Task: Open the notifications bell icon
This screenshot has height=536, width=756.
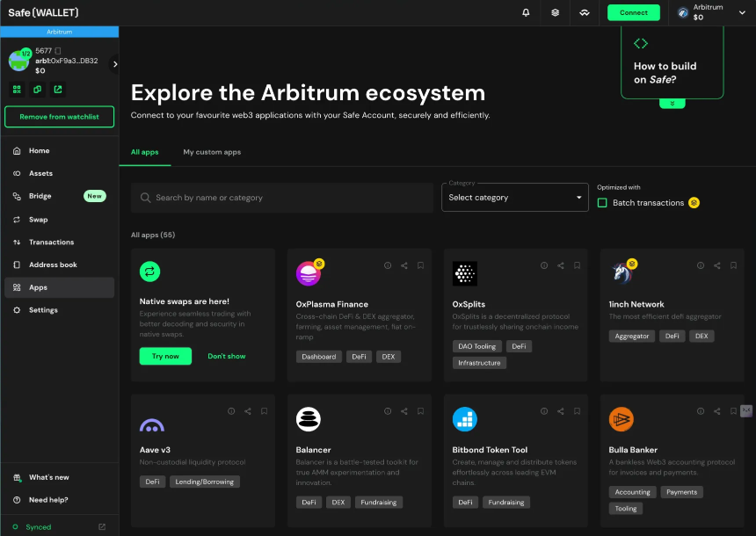Action: point(526,12)
